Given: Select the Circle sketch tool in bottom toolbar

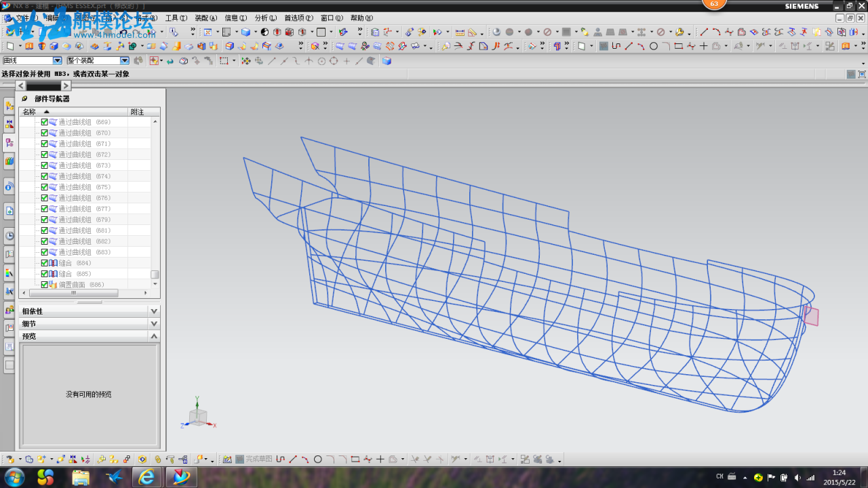Looking at the screenshot, I should coord(317,459).
